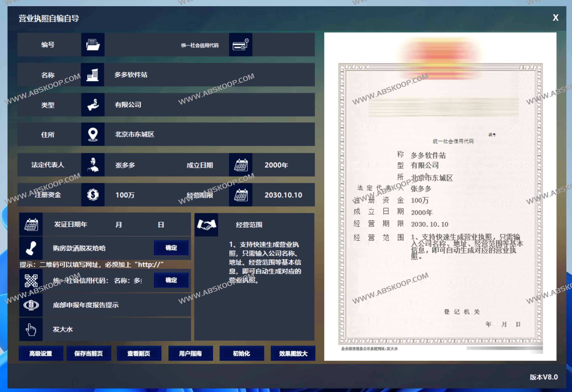Click the portrait icon beside 法定代表人
Image resolution: width=572 pixels, height=392 pixels.
click(93, 165)
